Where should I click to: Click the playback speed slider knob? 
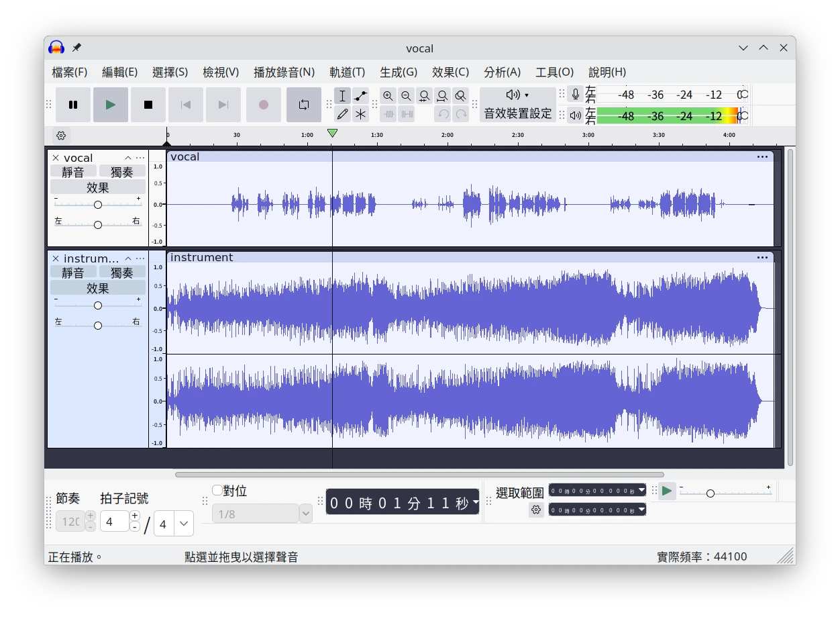[710, 493]
